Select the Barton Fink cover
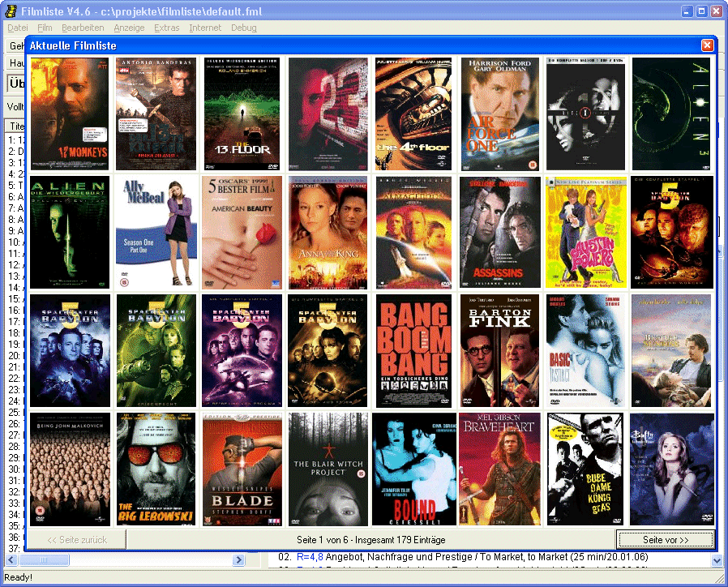728x587 pixels. point(500,350)
